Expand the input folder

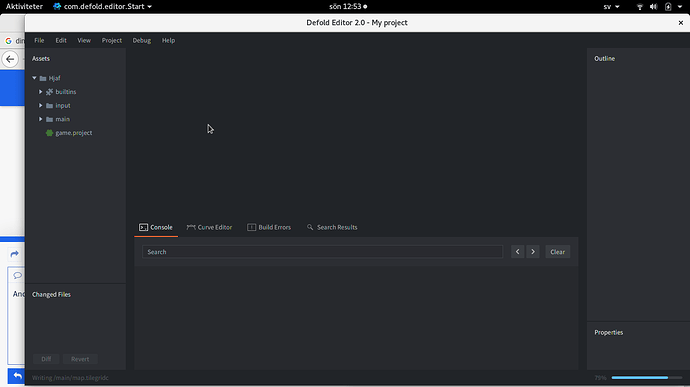pyautogui.click(x=40, y=105)
